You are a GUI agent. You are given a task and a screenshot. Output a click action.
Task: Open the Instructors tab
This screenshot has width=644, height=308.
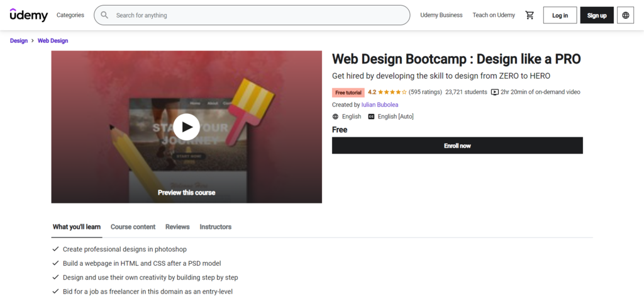click(x=215, y=227)
